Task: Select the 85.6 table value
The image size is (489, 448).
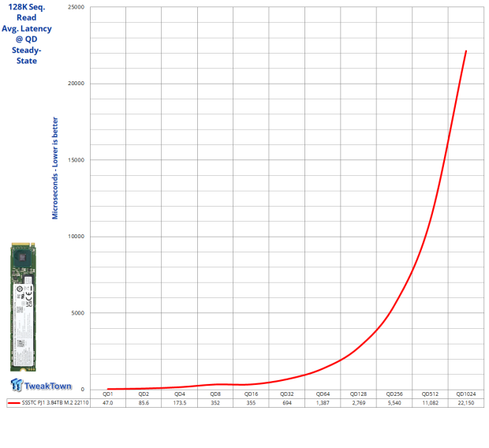Action: (144, 403)
